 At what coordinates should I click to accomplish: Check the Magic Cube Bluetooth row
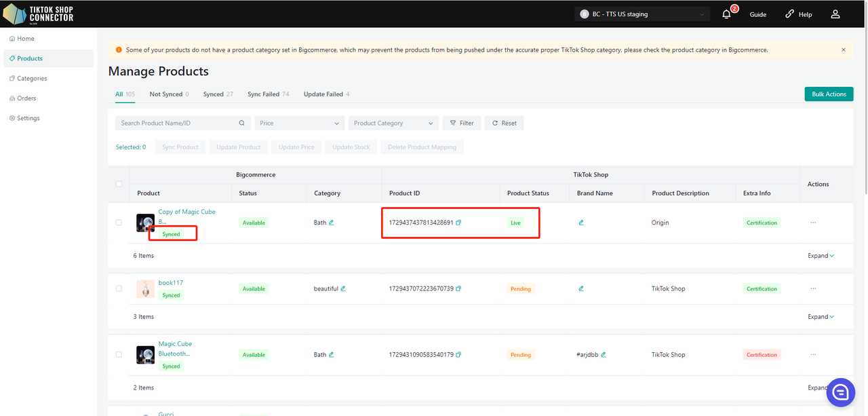pyautogui.click(x=119, y=355)
